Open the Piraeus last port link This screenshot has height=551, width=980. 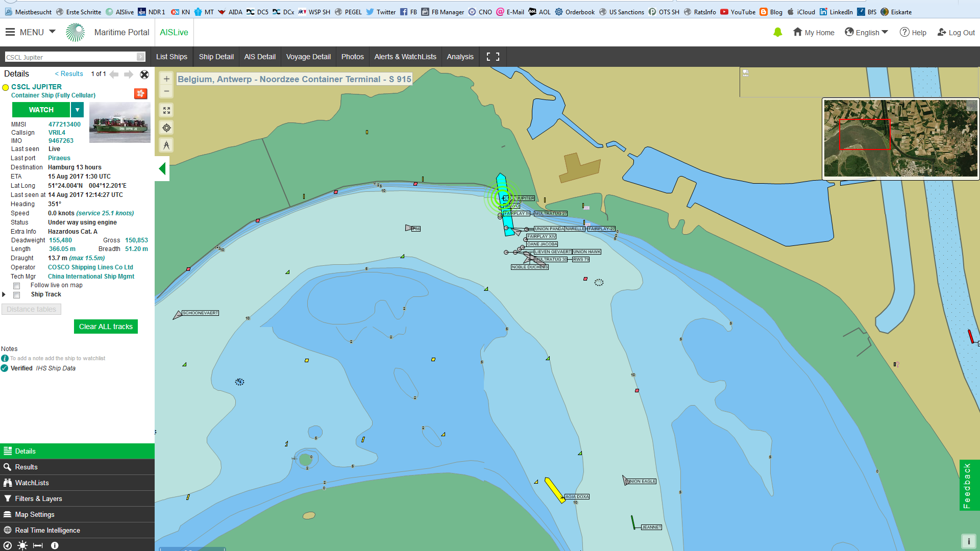[59, 158]
